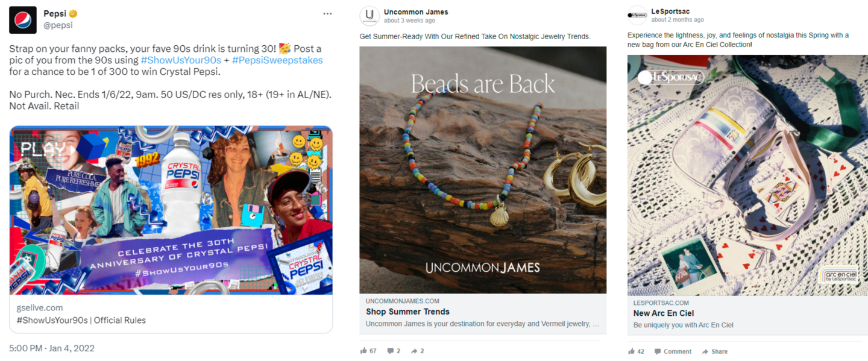Click the LeSportsac profile avatar
Image resolution: width=868 pixels, height=361 pixels.
[x=637, y=15]
